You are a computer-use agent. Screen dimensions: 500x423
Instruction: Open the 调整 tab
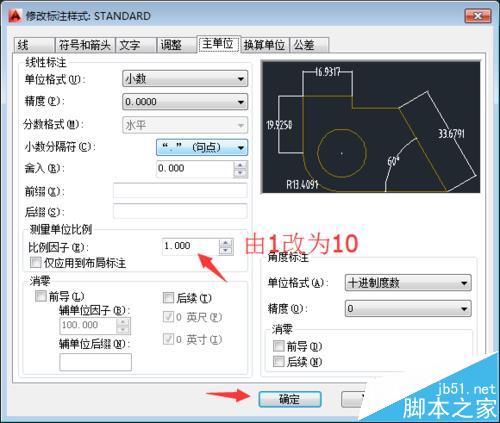coord(176,45)
